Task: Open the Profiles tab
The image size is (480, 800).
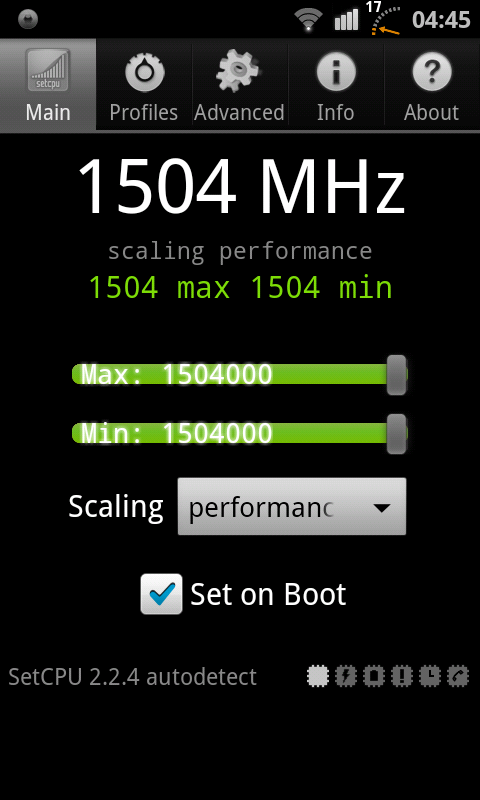Action: click(144, 86)
